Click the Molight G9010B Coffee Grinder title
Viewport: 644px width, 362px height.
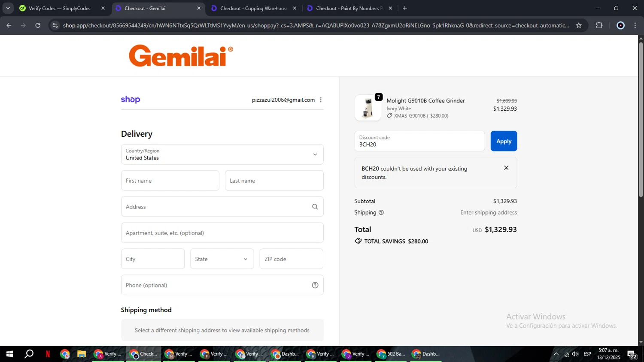425,100
